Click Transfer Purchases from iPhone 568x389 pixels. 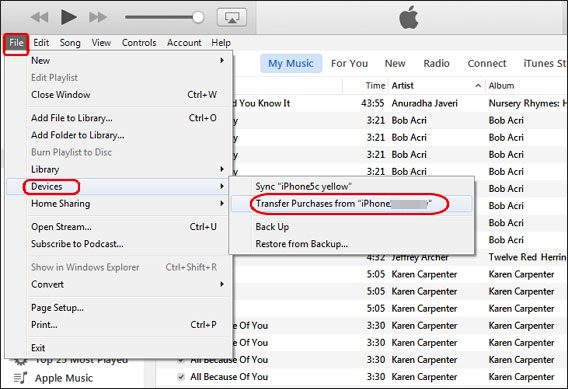pos(351,204)
